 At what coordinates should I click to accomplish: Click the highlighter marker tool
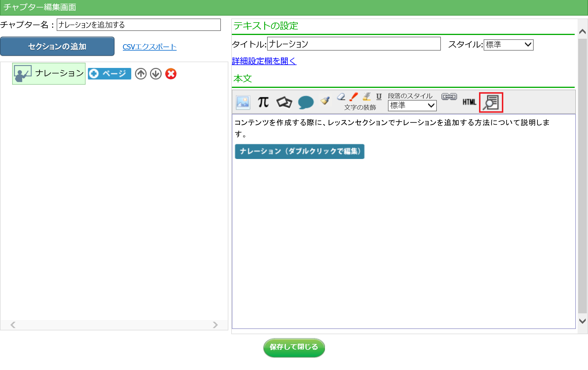click(x=367, y=97)
